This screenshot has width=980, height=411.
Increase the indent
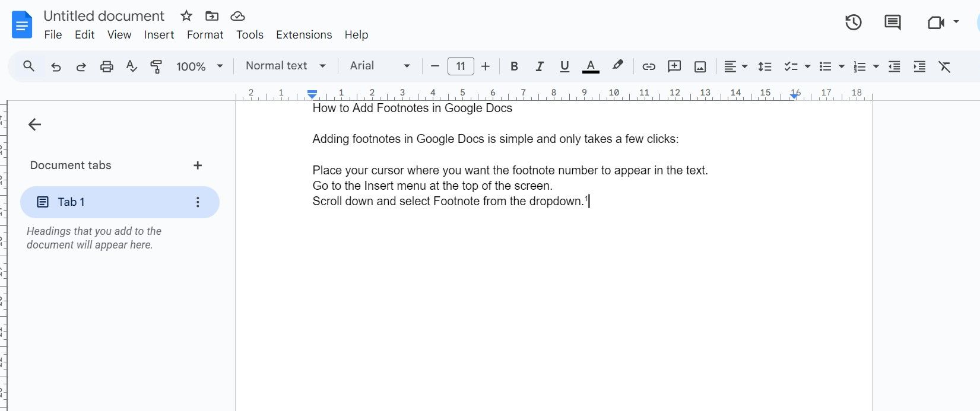click(x=919, y=66)
